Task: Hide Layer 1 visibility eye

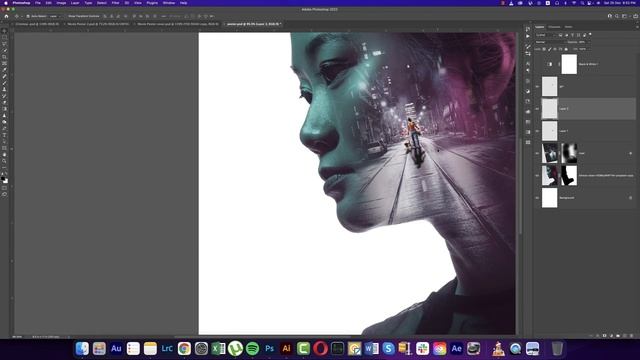Action: pos(537,131)
